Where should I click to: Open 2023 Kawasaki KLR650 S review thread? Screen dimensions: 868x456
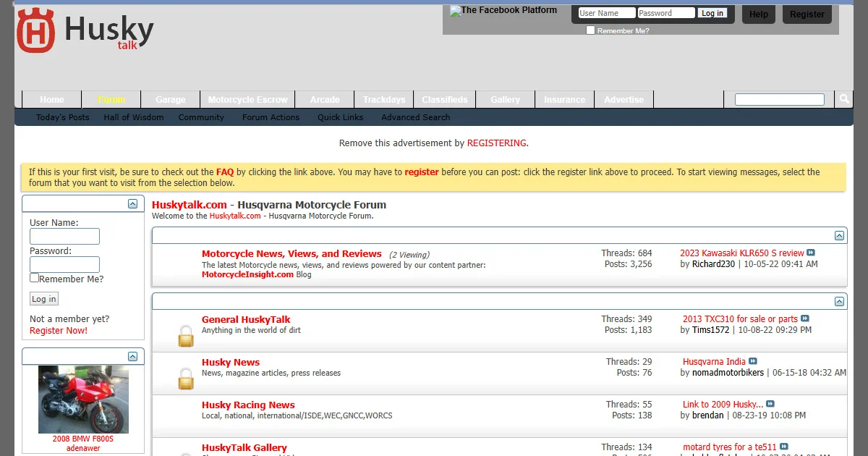pyautogui.click(x=742, y=253)
